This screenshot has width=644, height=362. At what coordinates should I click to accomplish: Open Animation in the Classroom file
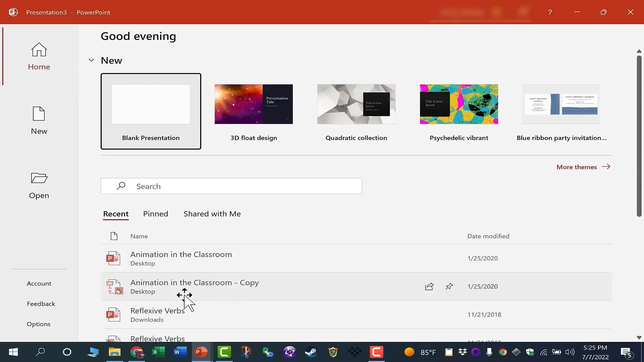tap(356, 258)
